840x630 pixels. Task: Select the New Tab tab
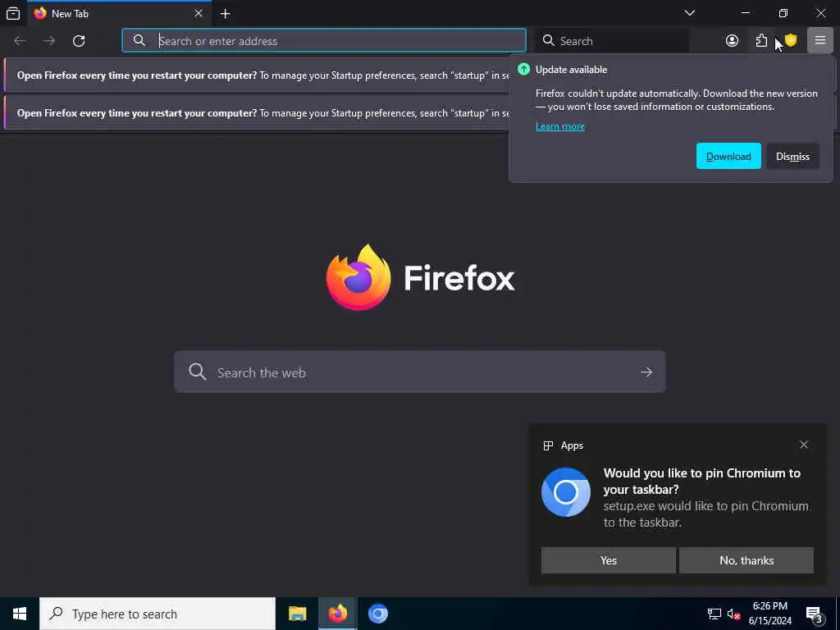[x=118, y=13]
